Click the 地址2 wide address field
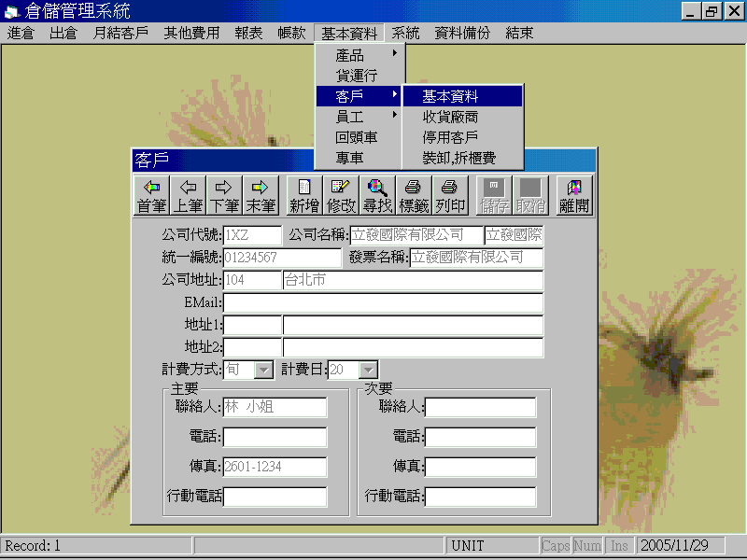Screen dimensions: 747x560 point(413,347)
